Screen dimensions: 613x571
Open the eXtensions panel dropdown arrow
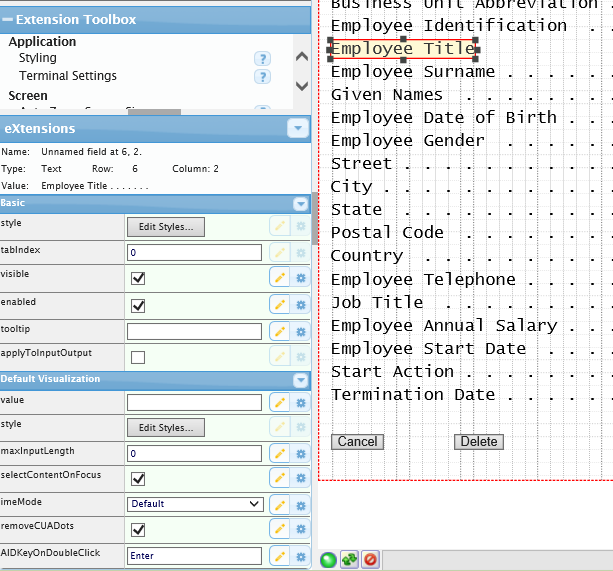point(297,128)
